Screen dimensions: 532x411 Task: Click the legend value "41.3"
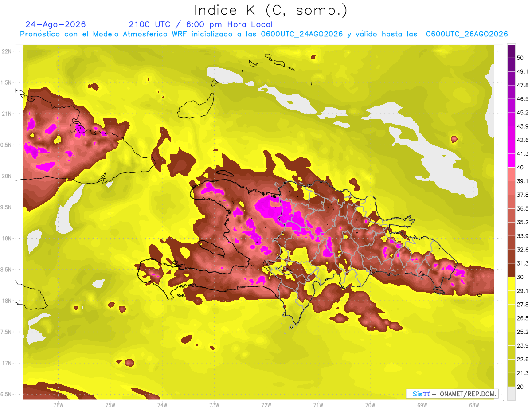(x=522, y=154)
